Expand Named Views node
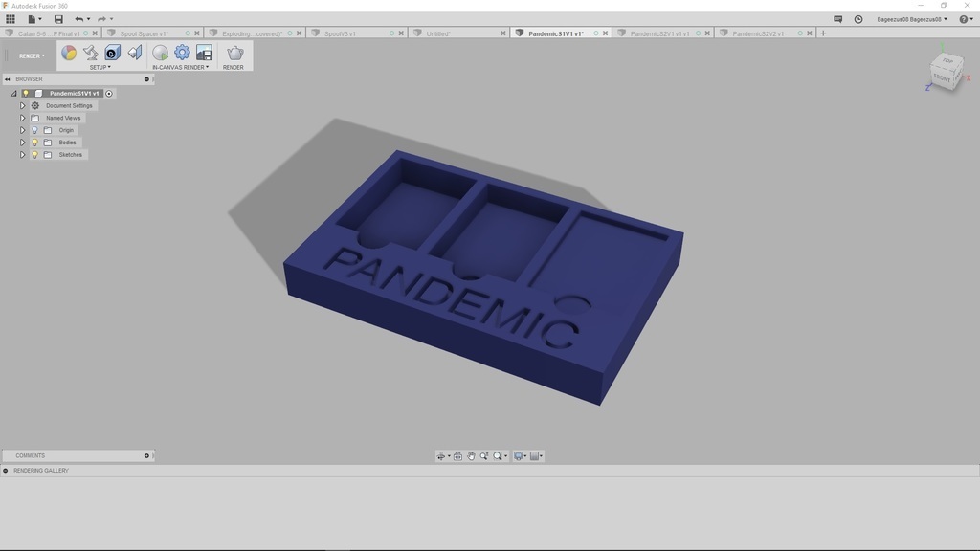The height and width of the screenshot is (551, 980). coord(23,118)
